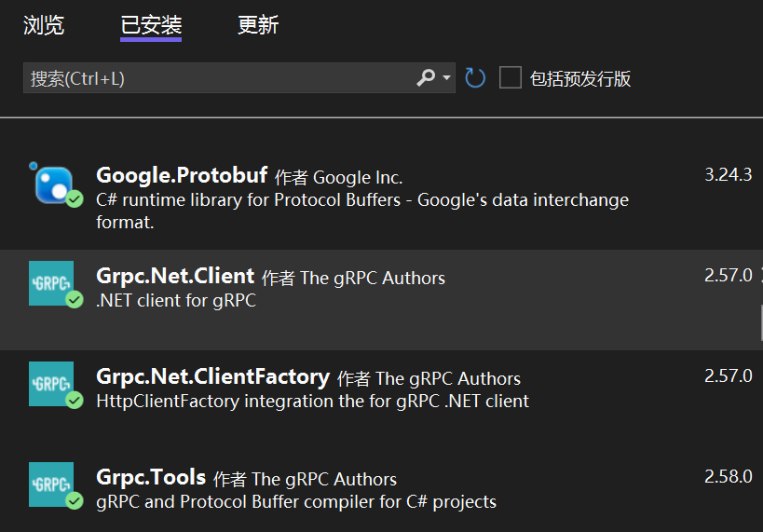Click the Grpc.Tools package icon
This screenshot has height=532, width=763.
54,485
